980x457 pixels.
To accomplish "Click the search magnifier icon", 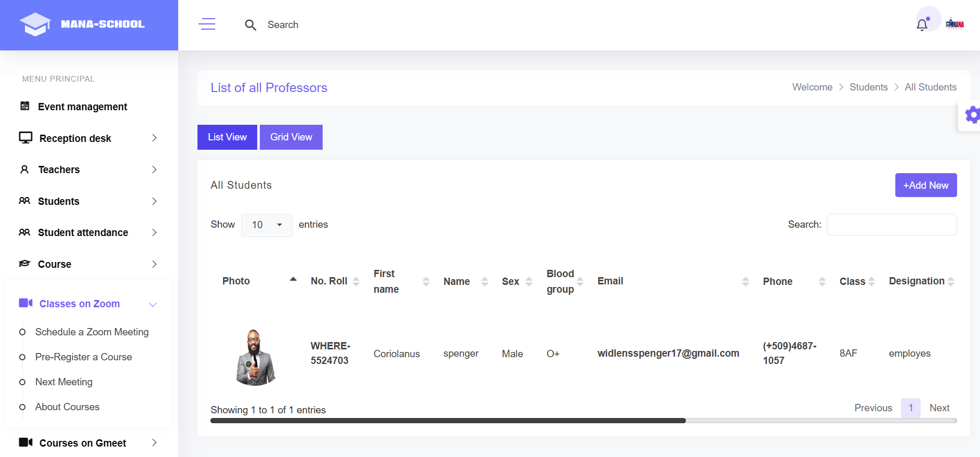I will click(x=250, y=25).
